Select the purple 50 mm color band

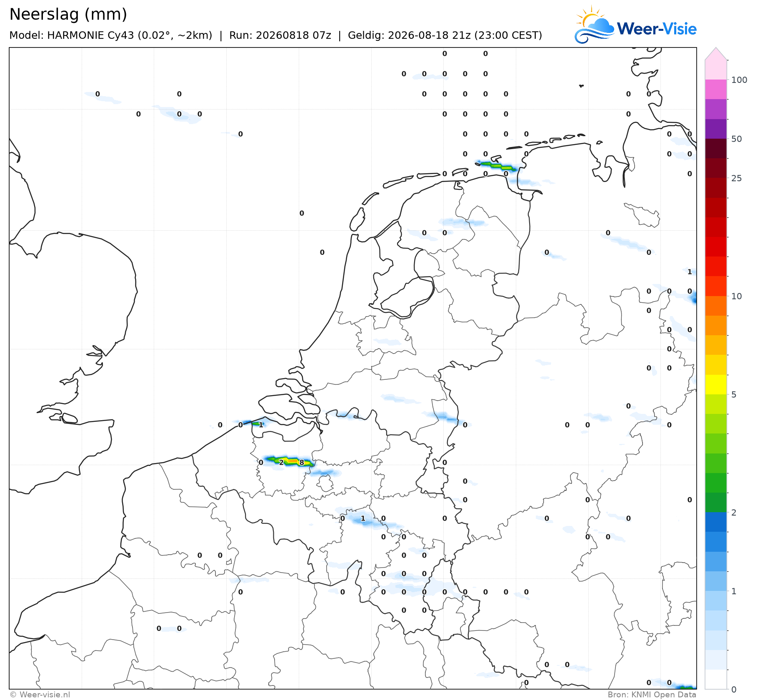tap(716, 129)
